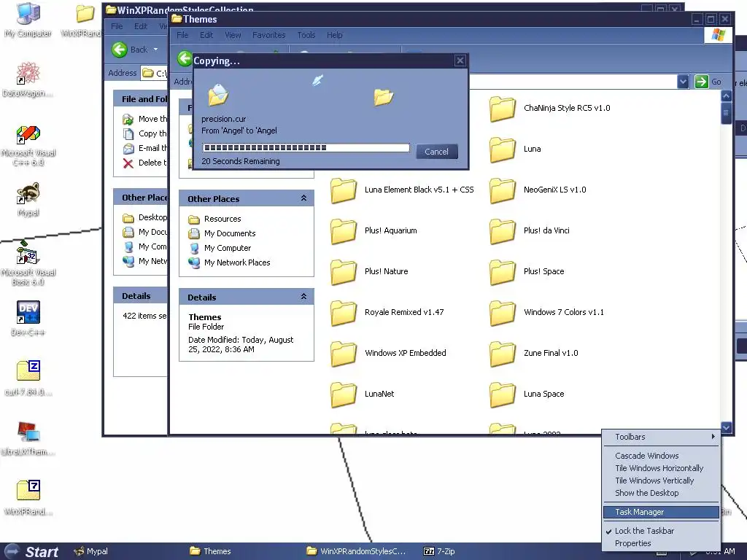This screenshot has width=747, height=560.
Task: Select Microsoft Visual Basic 6.0 desktop icon
Action: (x=28, y=263)
